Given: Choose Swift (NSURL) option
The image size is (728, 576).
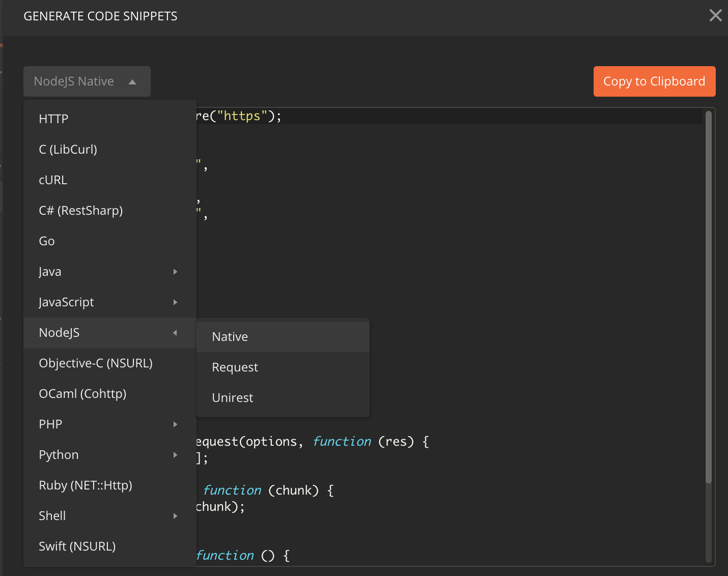Looking at the screenshot, I should point(110,546).
